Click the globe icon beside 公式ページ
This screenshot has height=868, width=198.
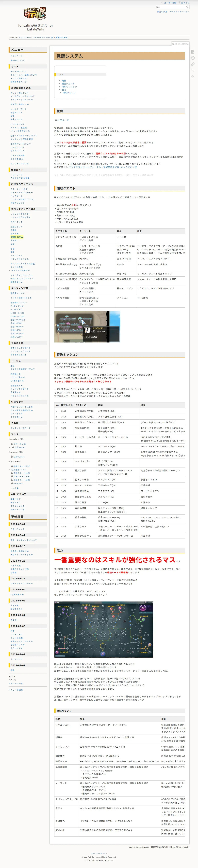point(55,120)
